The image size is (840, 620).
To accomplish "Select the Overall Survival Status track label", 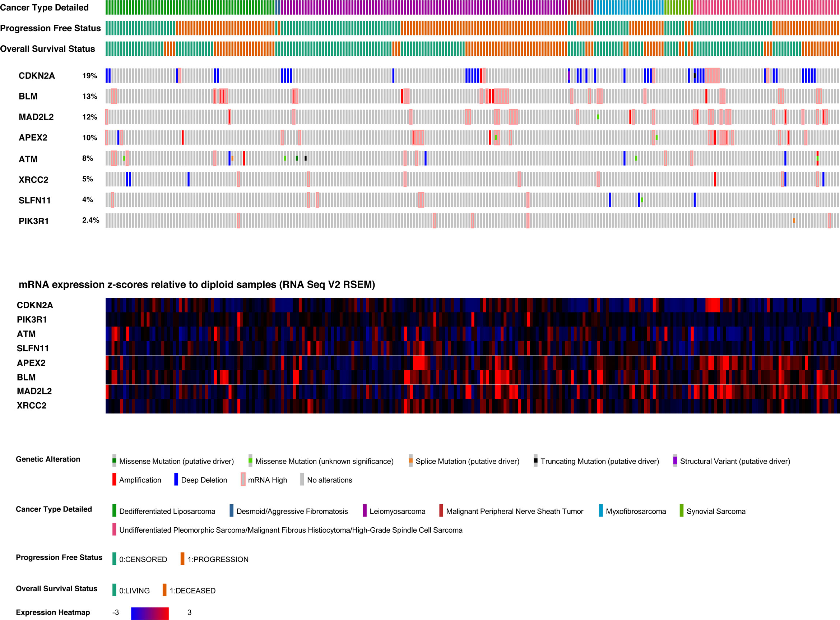I will (x=47, y=49).
